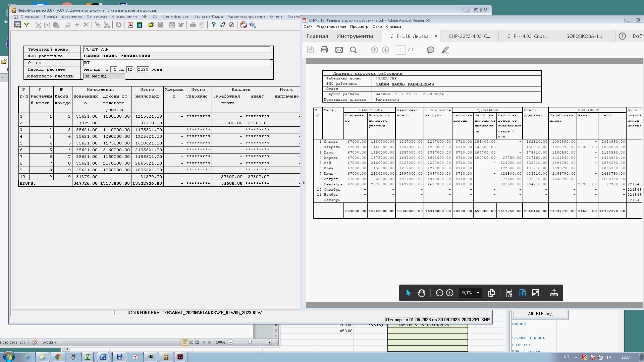
Task: Click the globe internet icon in toolbar
Action: coord(253,25)
